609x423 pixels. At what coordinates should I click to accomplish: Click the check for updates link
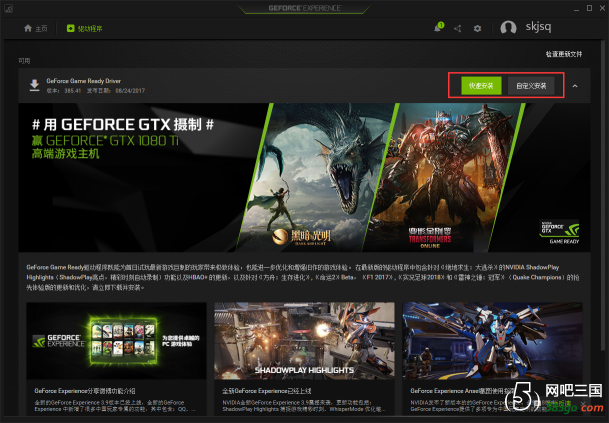pyautogui.click(x=564, y=54)
